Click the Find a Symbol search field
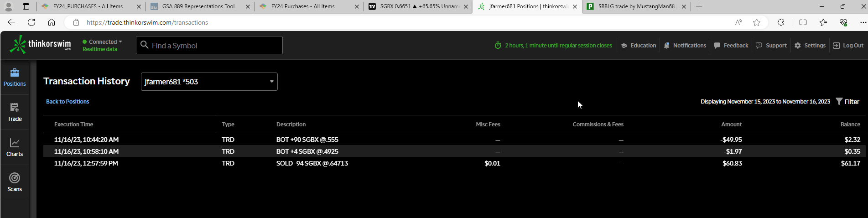This screenshot has height=218, width=868. click(209, 45)
